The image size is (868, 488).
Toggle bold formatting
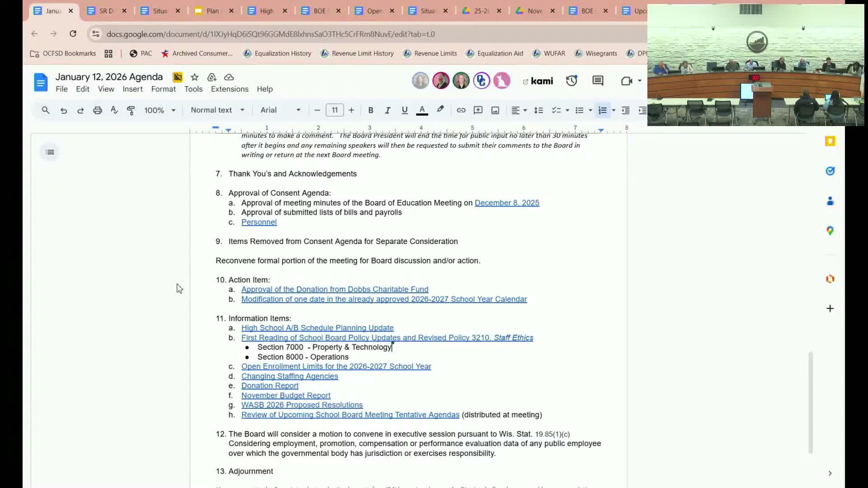(x=370, y=110)
